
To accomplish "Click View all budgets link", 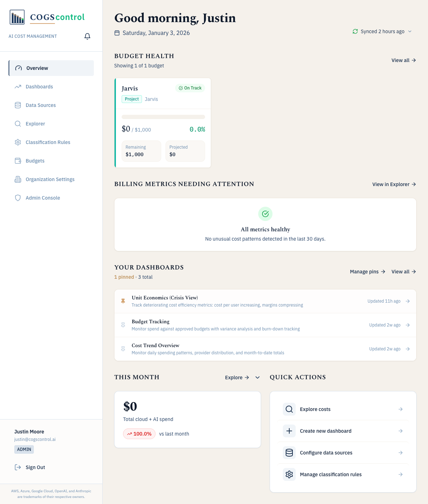I will 403,60.
